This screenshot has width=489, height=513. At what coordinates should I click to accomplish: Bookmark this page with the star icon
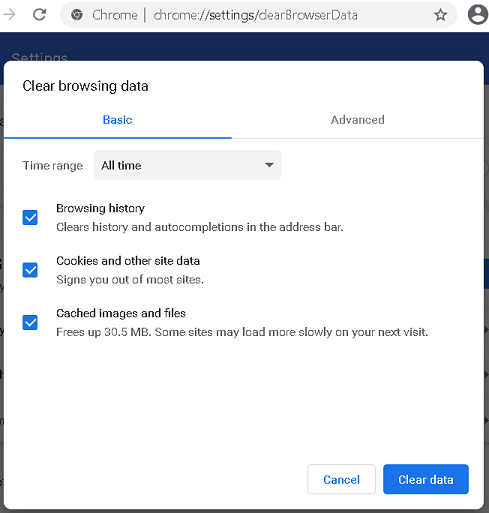click(440, 15)
